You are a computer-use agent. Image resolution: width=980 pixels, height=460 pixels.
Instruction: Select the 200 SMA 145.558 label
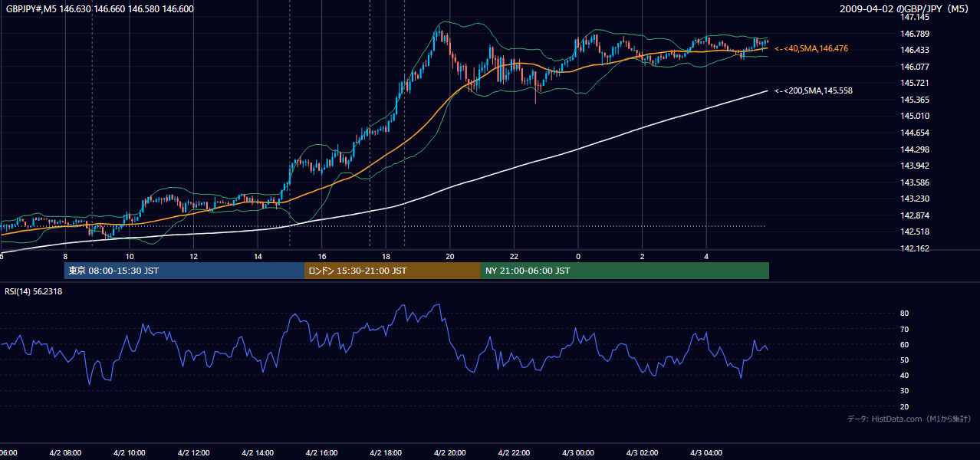(x=813, y=90)
